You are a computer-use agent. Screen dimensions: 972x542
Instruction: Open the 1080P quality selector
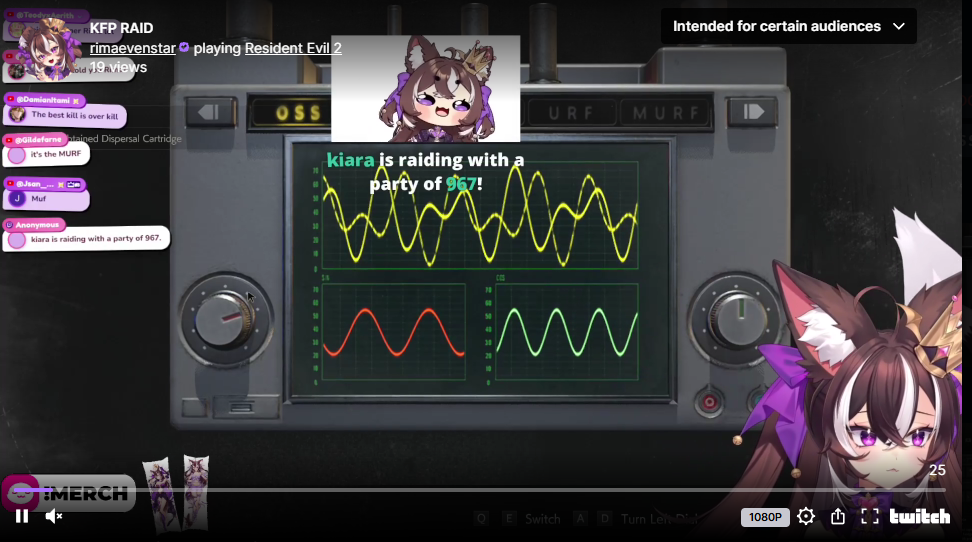765,517
